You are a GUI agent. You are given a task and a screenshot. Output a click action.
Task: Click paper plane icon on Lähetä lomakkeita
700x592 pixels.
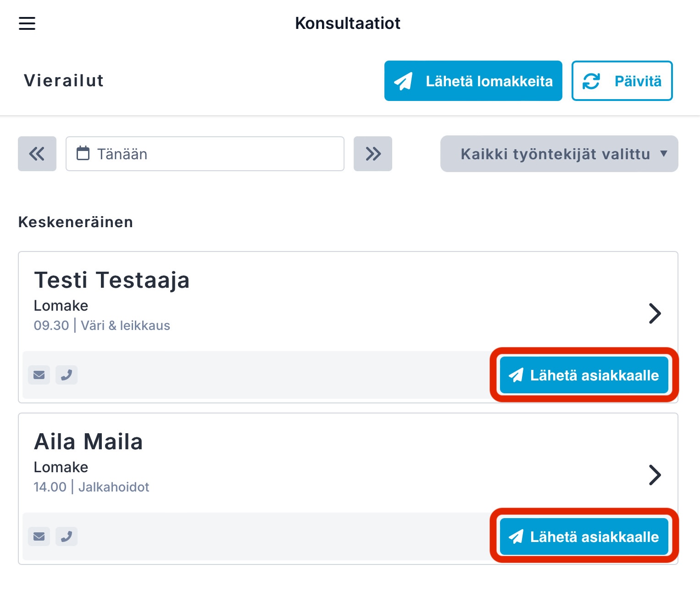click(403, 81)
